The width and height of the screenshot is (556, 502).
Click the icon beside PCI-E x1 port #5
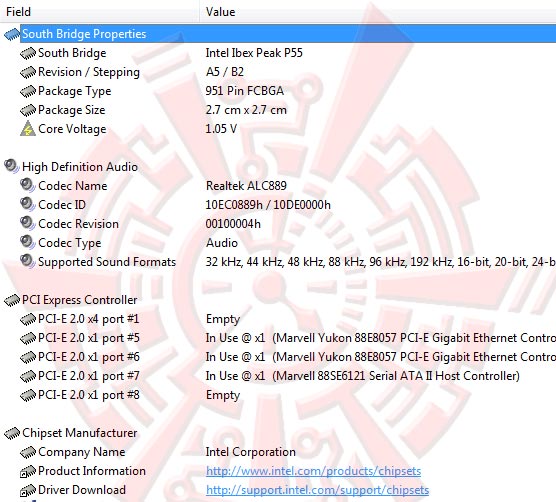28,338
